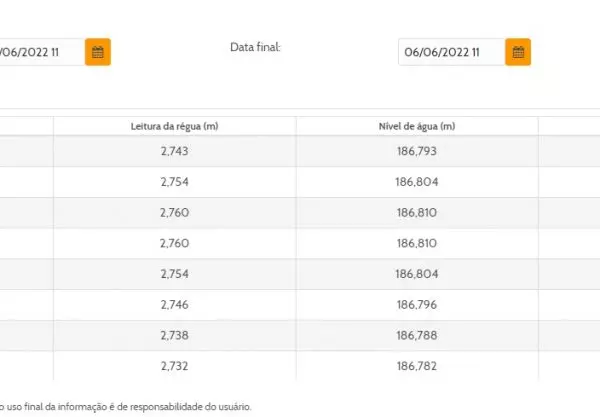The height and width of the screenshot is (417, 600).
Task: Focus the start date input field
Action: (40, 52)
